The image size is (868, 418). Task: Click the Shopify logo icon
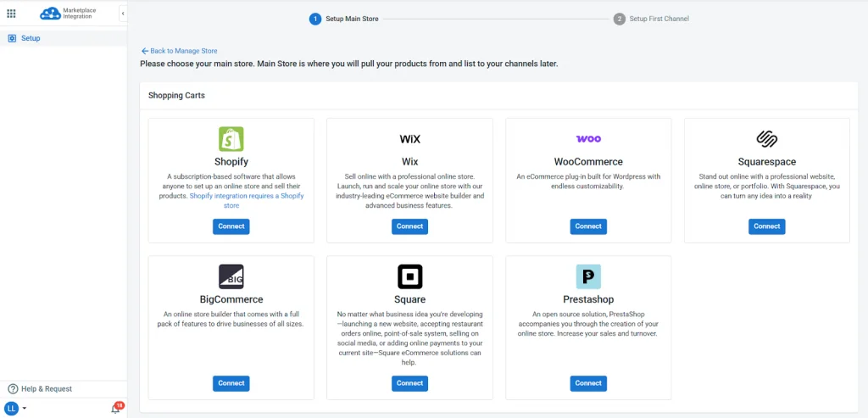tap(231, 139)
